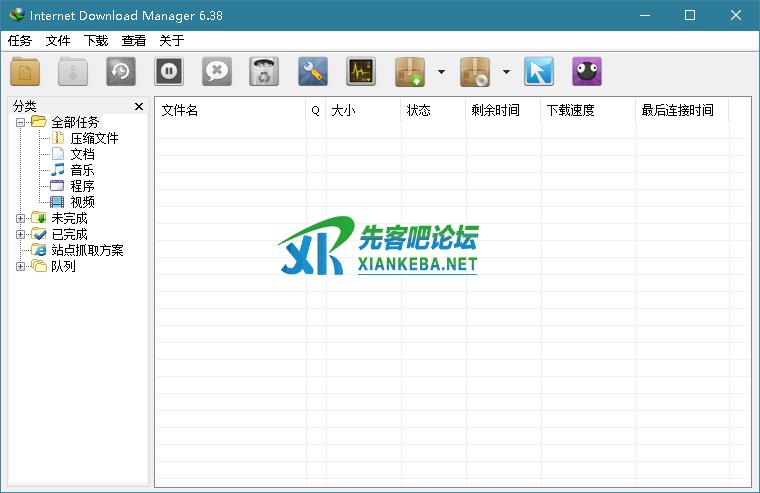The image size is (760, 493).
Task: Open the 查看 menu
Action: tap(134, 41)
